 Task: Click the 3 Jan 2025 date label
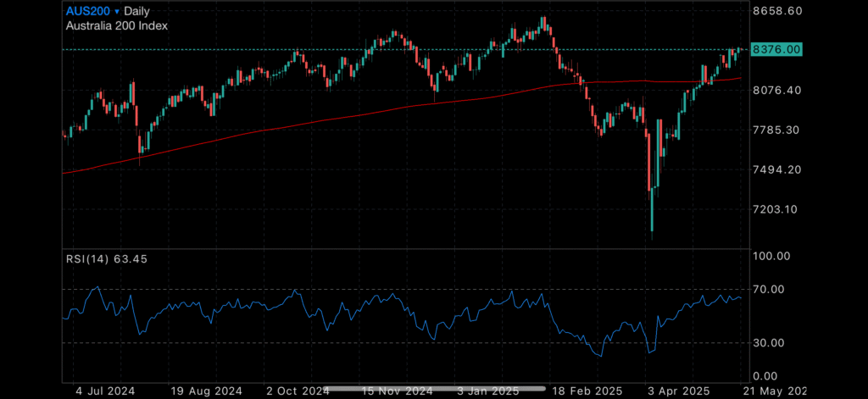coord(487,392)
